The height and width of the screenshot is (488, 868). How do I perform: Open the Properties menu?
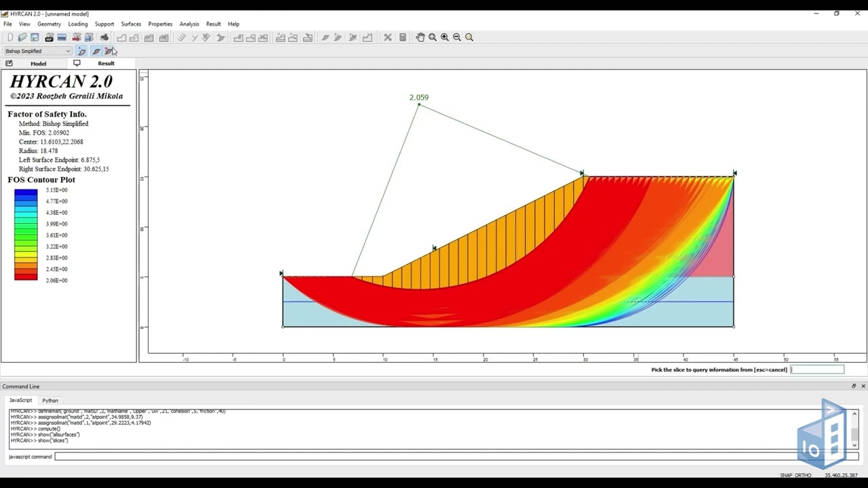tap(160, 24)
